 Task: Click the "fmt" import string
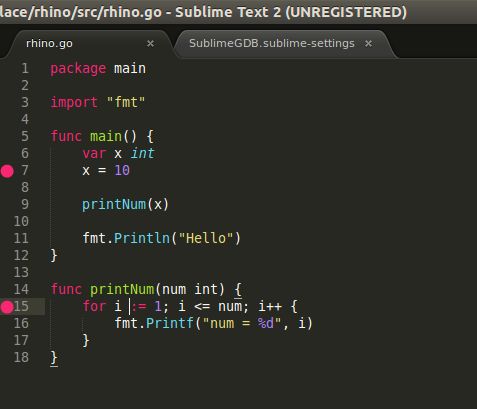point(126,102)
